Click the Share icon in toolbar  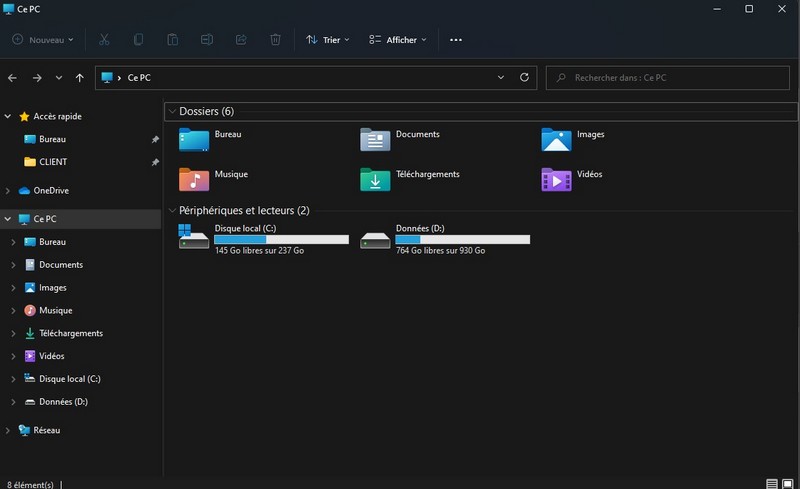click(x=241, y=40)
